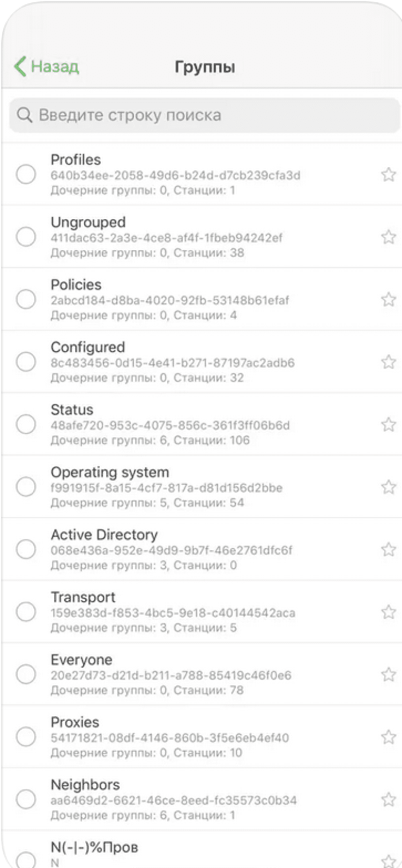Add Status group to favorites
Viewport: 402px width, 868px height.
[x=388, y=424]
